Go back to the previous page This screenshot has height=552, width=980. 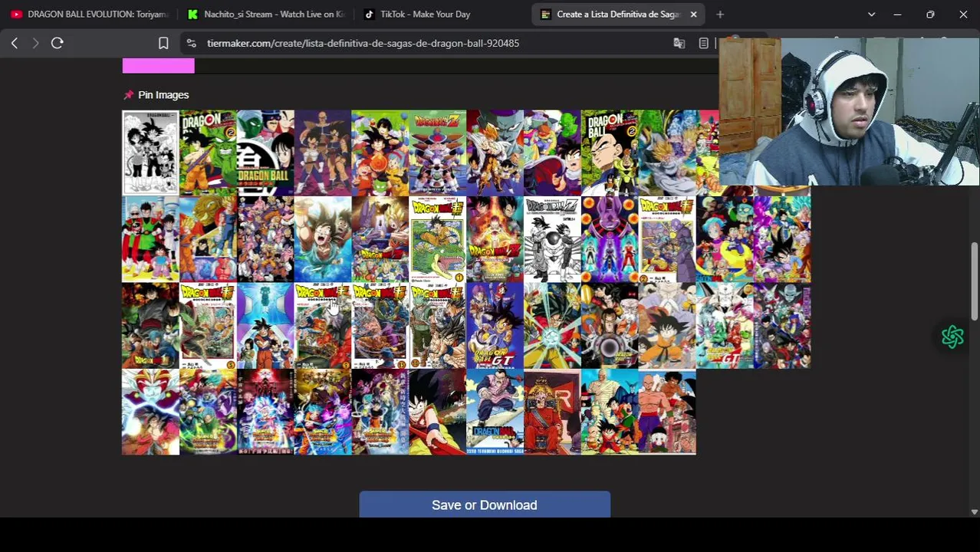[14, 44]
